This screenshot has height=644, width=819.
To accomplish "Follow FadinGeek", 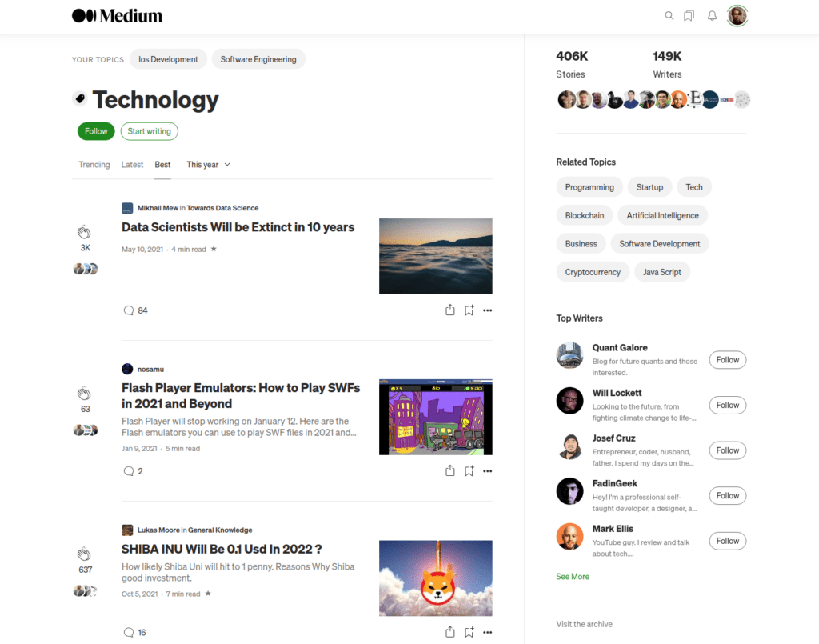I will 728,496.
